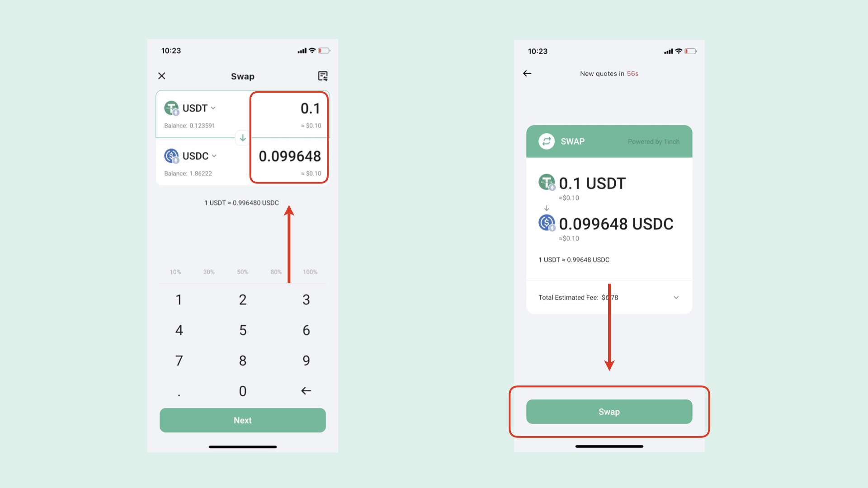Tap the close X button on swap screen

pos(162,75)
